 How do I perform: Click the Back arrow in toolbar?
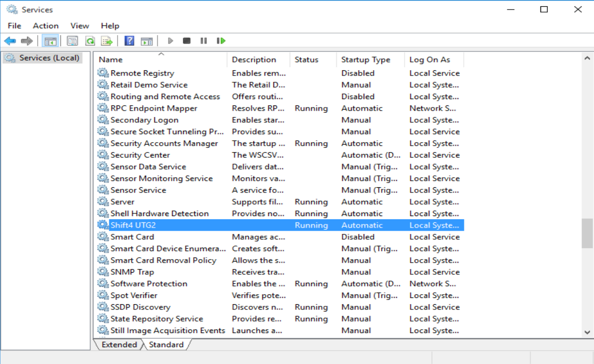click(10, 41)
